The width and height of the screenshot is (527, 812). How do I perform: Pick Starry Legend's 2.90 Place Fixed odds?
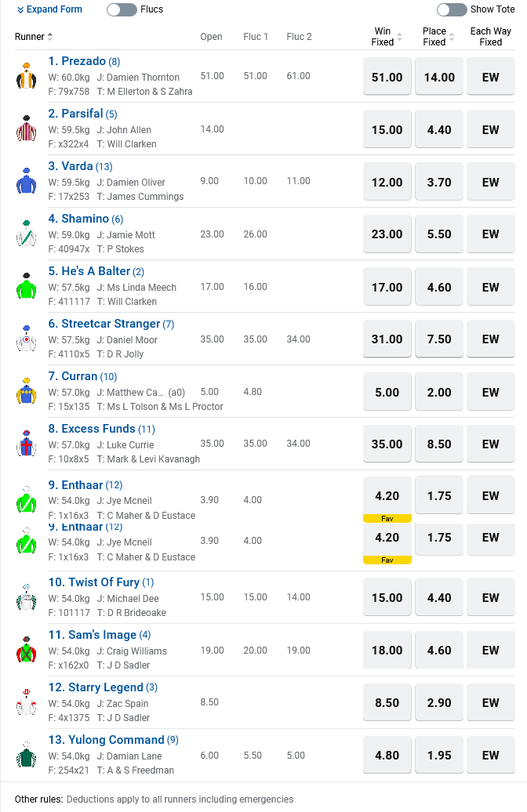pos(439,703)
